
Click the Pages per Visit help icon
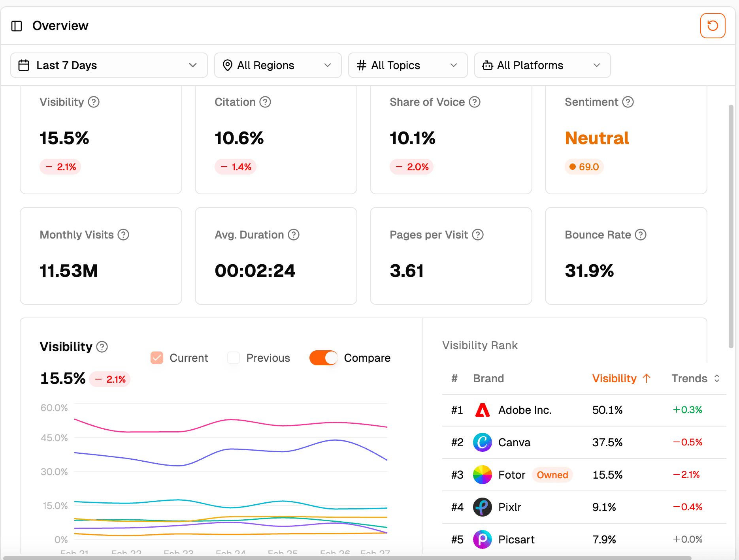tap(478, 235)
